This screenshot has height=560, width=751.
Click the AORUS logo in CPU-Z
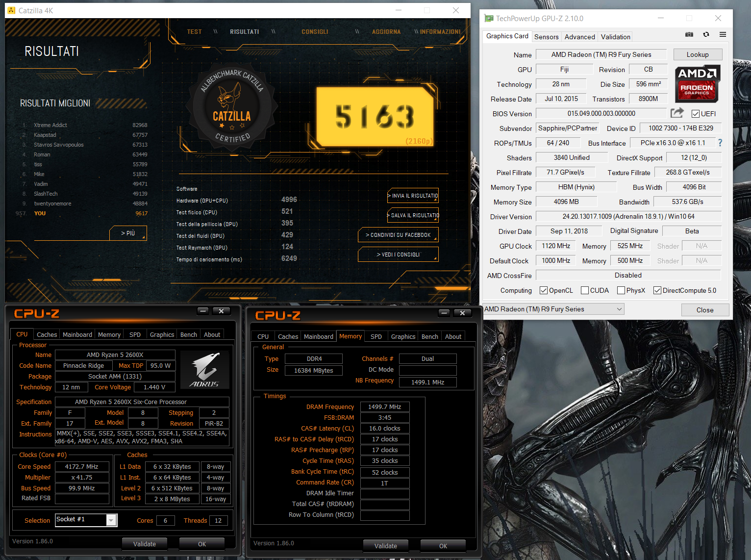(204, 370)
